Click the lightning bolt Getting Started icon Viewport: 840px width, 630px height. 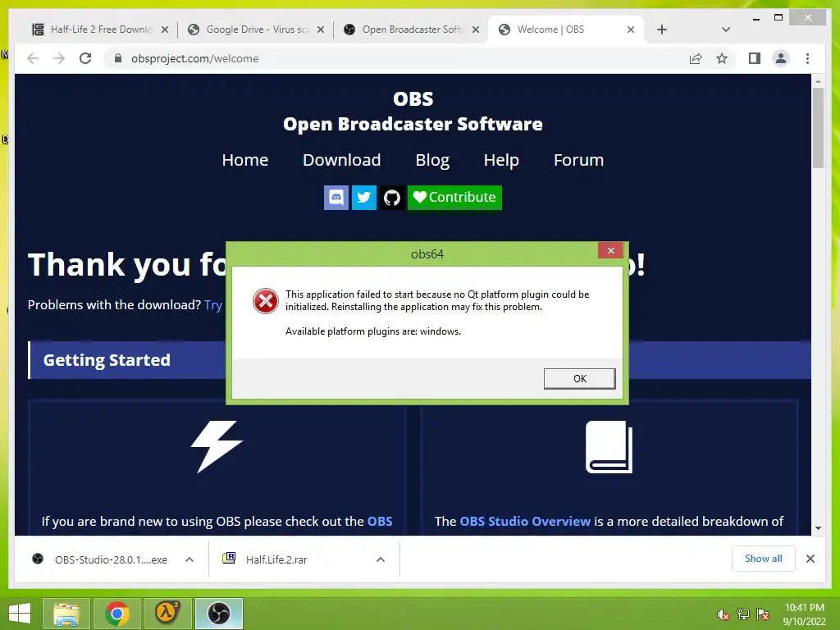(217, 446)
